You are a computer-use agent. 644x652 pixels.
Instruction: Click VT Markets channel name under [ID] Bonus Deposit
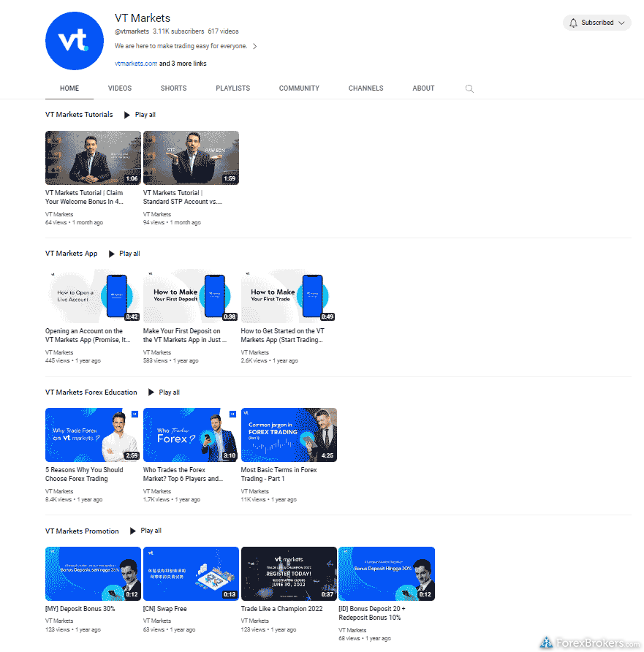tap(352, 630)
